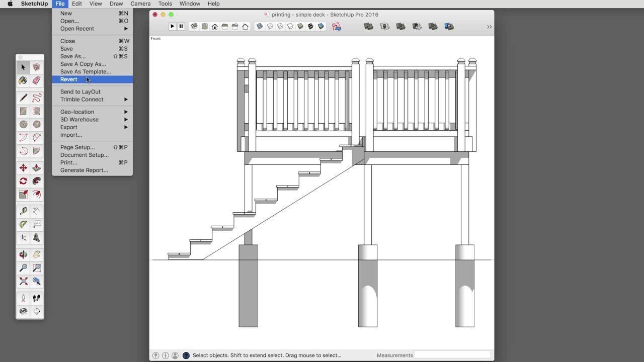This screenshot has height=362, width=644.
Task: Open the Camera menu
Action: (140, 4)
